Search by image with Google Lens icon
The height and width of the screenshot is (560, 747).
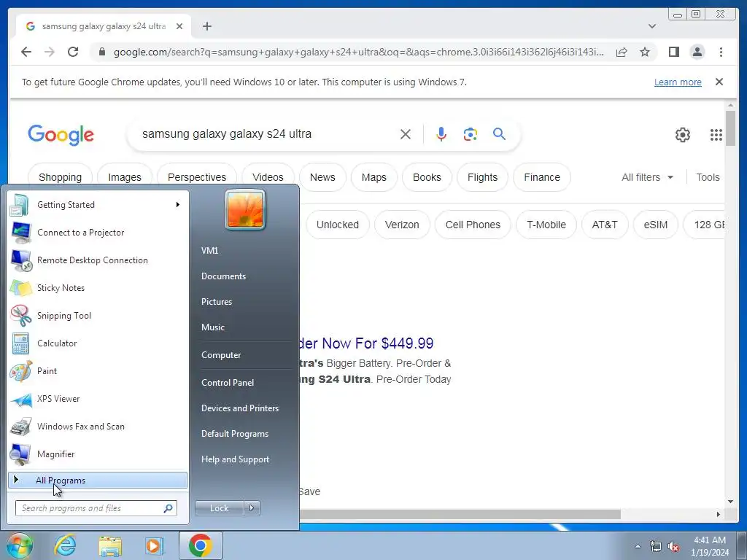pos(471,134)
